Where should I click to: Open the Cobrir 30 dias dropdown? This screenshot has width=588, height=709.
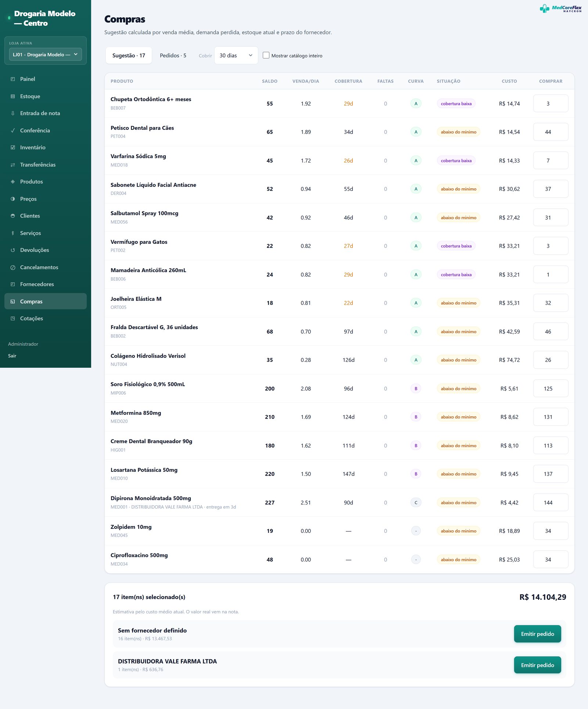(236, 55)
